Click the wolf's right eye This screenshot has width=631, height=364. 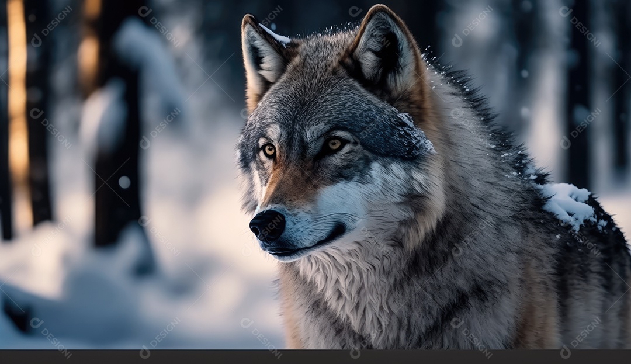pos(270,150)
